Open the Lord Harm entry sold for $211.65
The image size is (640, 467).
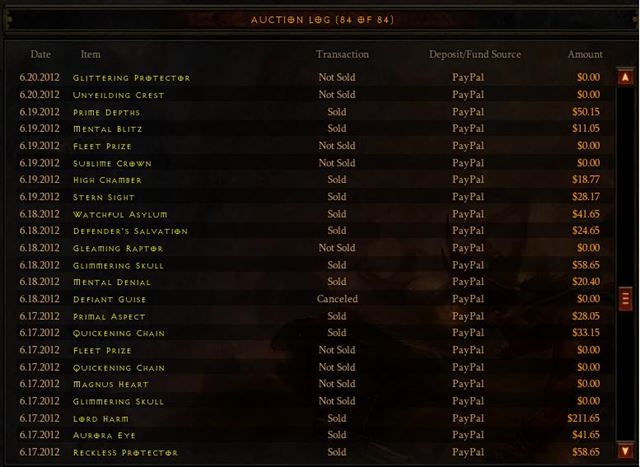[x=310, y=418]
